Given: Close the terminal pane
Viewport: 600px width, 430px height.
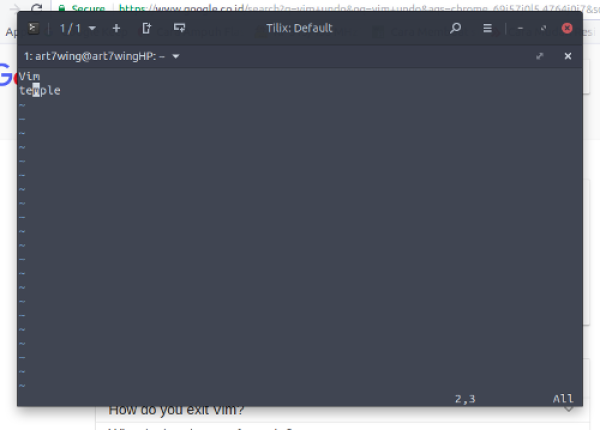Looking at the screenshot, I should pyautogui.click(x=568, y=56).
